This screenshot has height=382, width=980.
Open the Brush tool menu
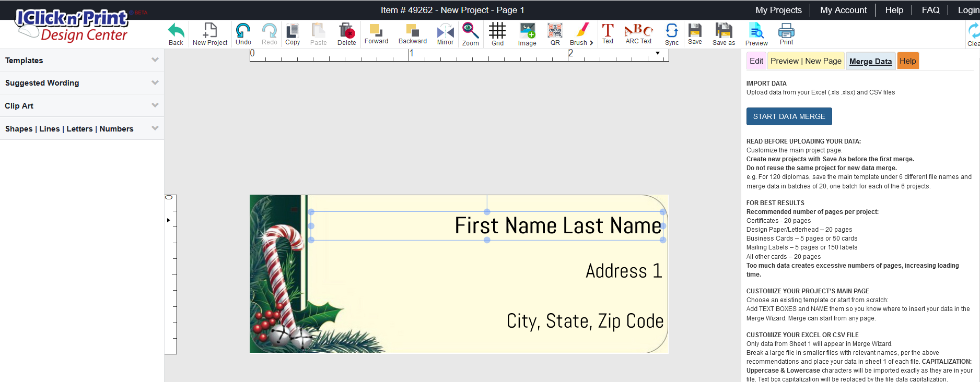[x=581, y=34]
